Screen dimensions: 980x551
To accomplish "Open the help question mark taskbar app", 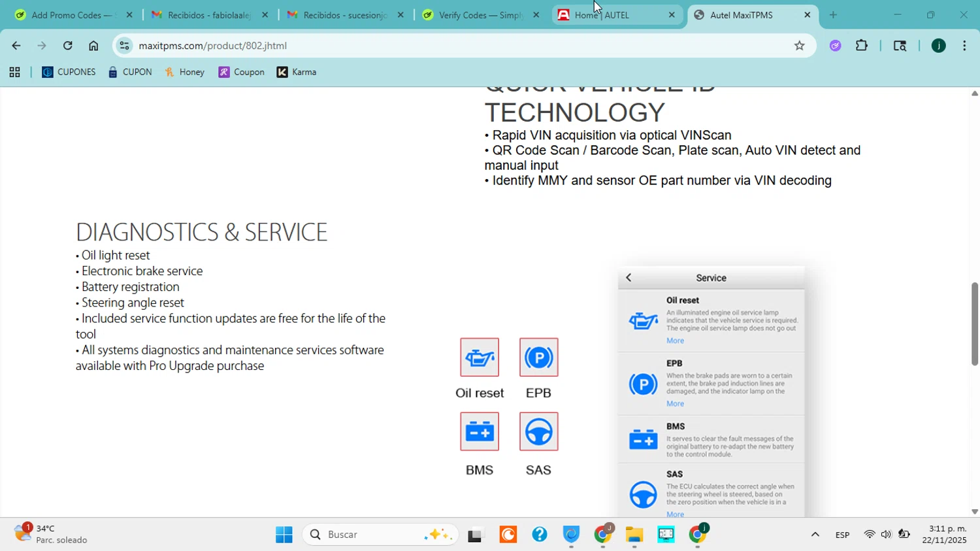I will (540, 535).
